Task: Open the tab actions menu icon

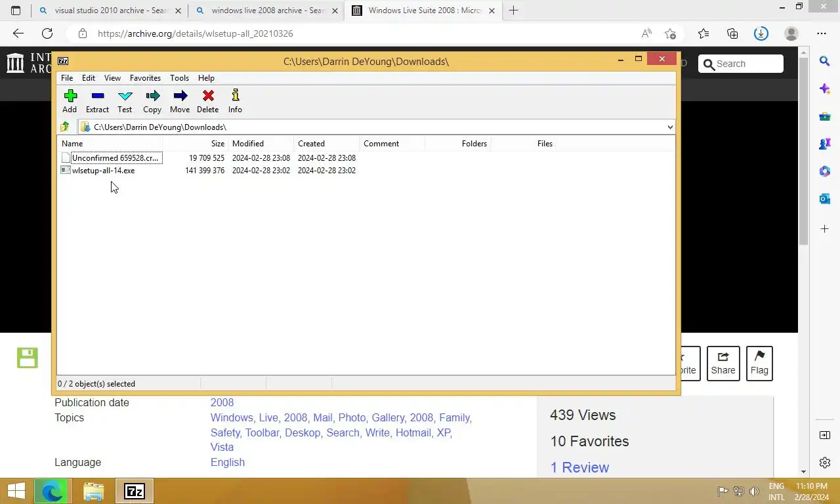Action: click(x=16, y=10)
